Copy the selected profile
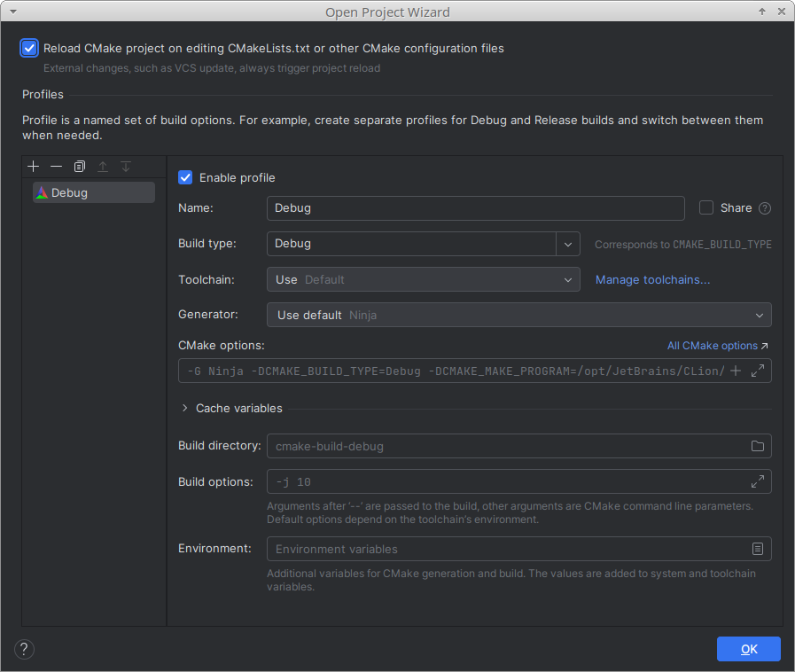 (80, 167)
